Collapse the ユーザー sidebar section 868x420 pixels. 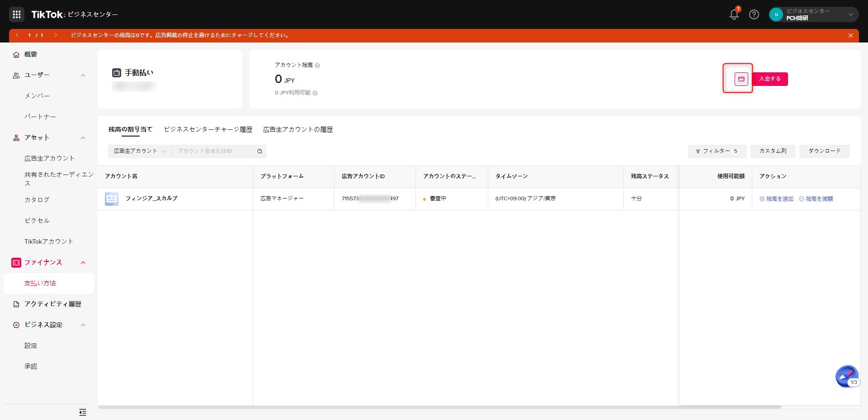83,76
